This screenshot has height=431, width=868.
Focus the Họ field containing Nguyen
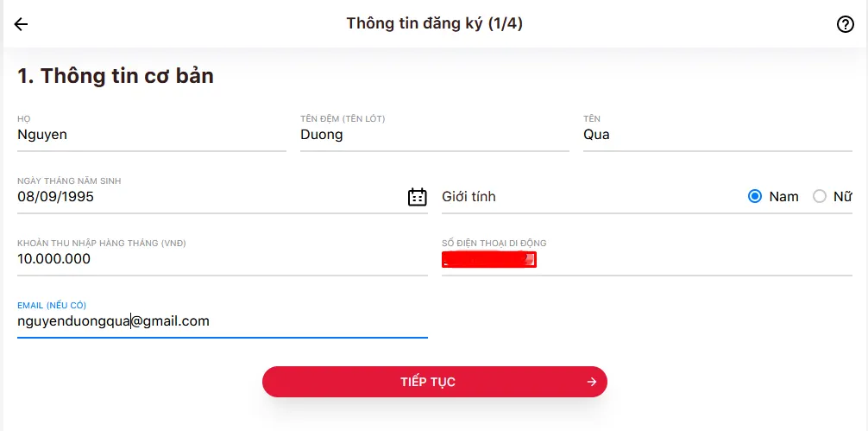coord(42,135)
